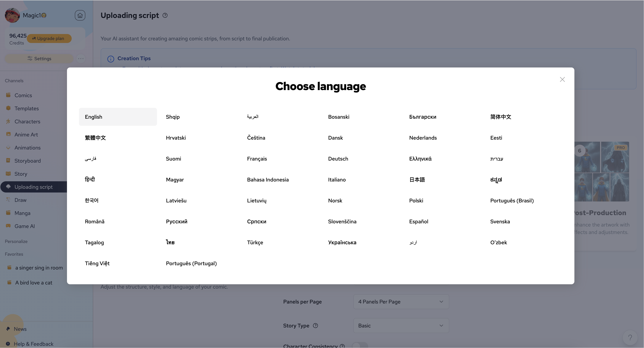Open the Panels per Page dropdown
This screenshot has height=348, width=644.
(x=401, y=302)
